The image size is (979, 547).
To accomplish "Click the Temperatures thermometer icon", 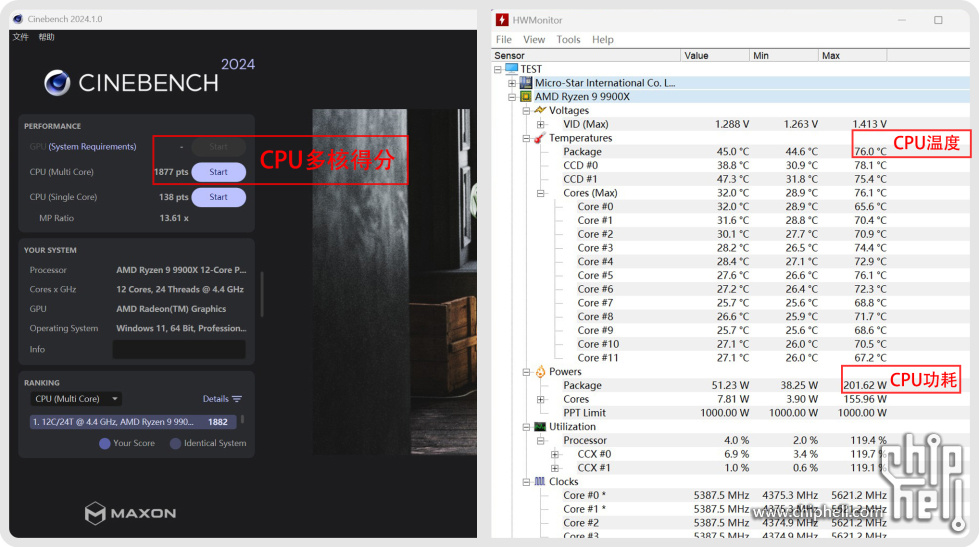I will (539, 138).
